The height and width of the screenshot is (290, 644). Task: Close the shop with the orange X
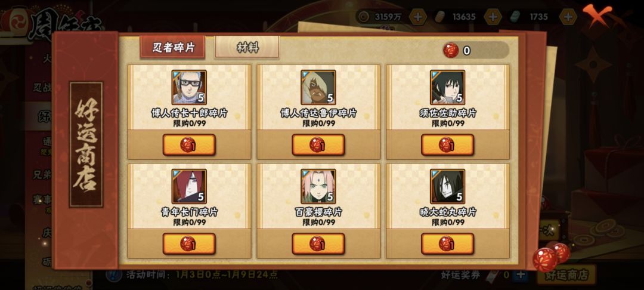597,16
